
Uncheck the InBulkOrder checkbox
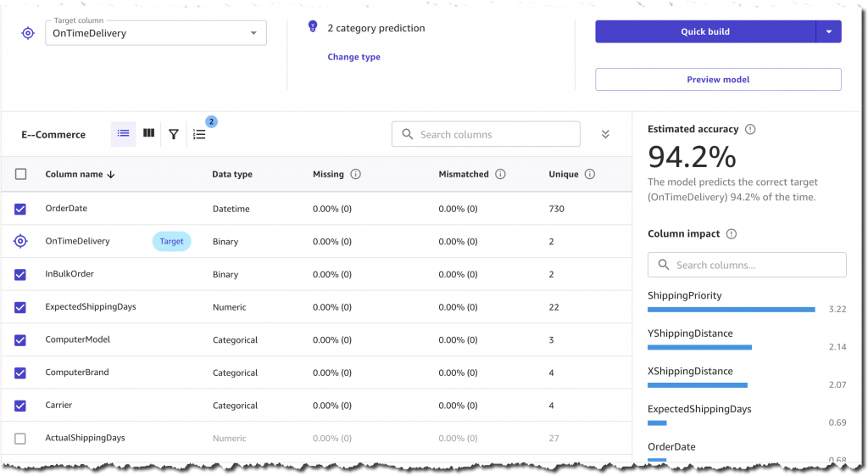tap(20, 274)
